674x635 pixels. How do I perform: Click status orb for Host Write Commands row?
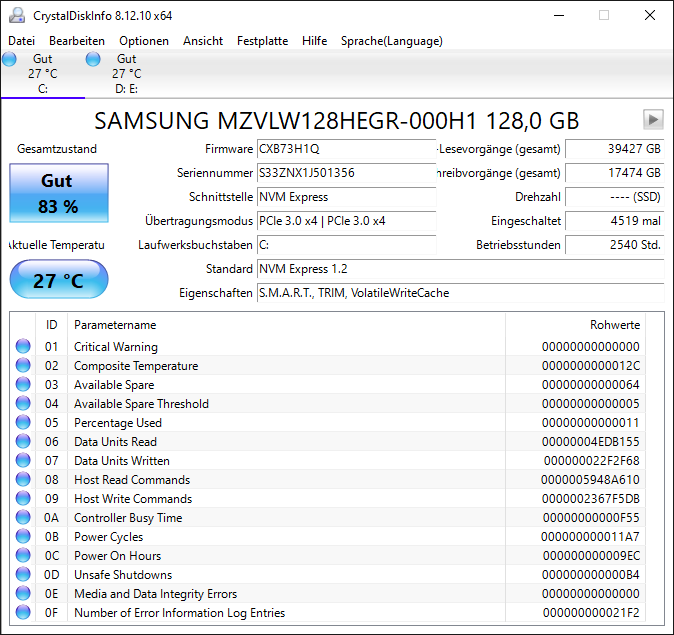tap(23, 498)
